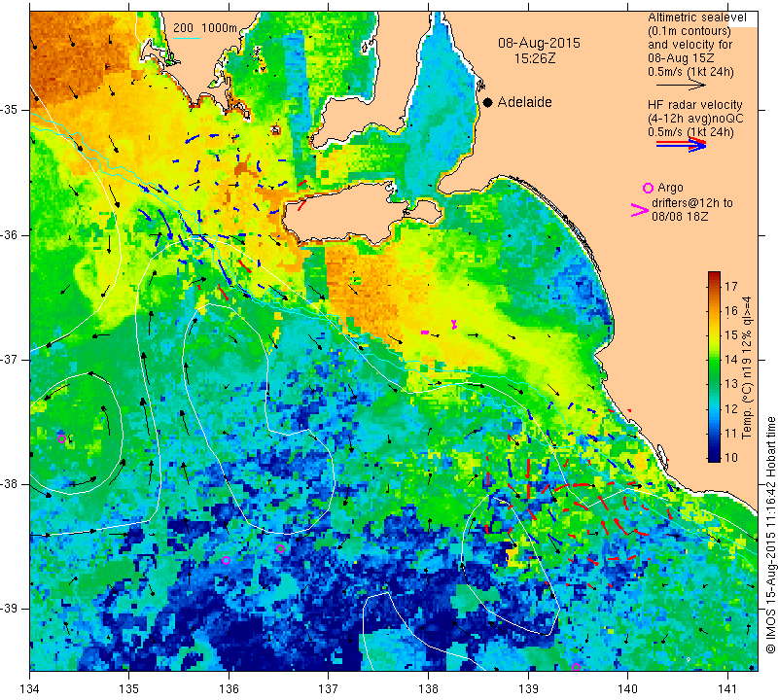Click the 'Altimetric sealevel' legend heading

(x=696, y=17)
